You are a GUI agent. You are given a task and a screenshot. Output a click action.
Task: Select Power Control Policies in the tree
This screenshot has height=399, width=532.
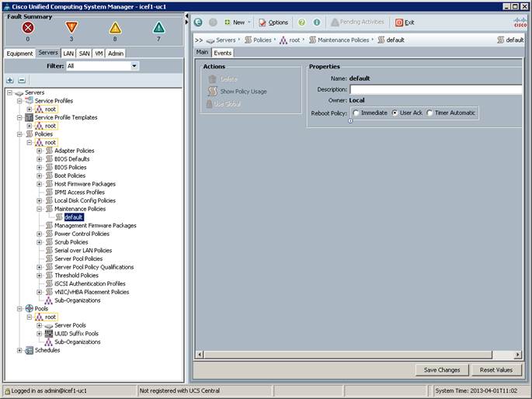82,234
